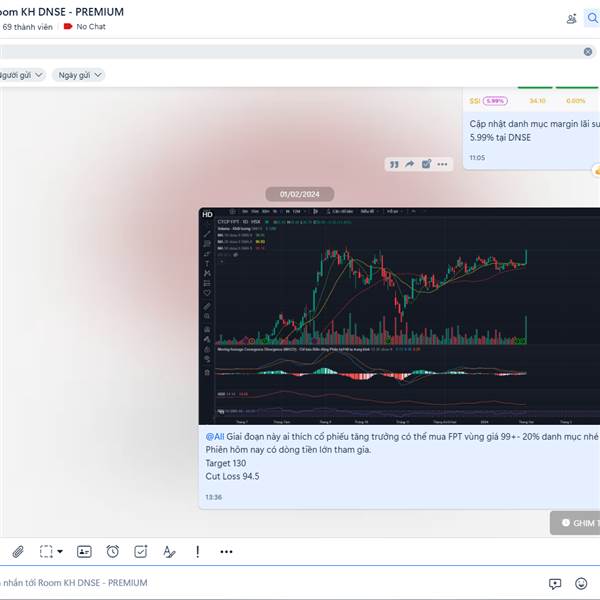The height and width of the screenshot is (600, 600).
Task: Open the reminder alarm clock icon
Action: click(x=112, y=551)
